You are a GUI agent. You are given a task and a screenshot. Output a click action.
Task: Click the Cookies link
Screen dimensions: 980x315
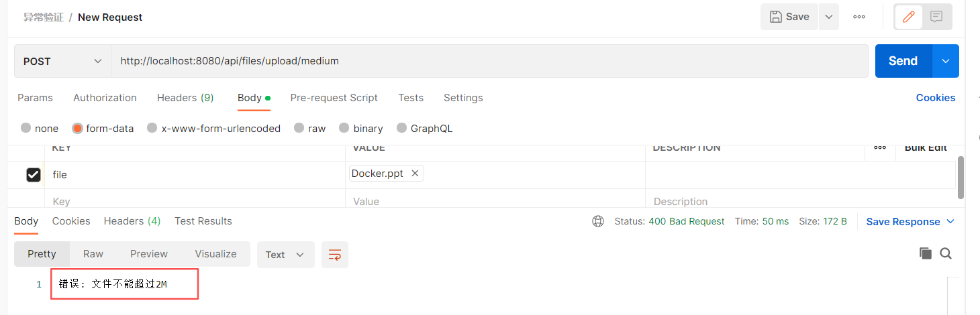point(936,98)
